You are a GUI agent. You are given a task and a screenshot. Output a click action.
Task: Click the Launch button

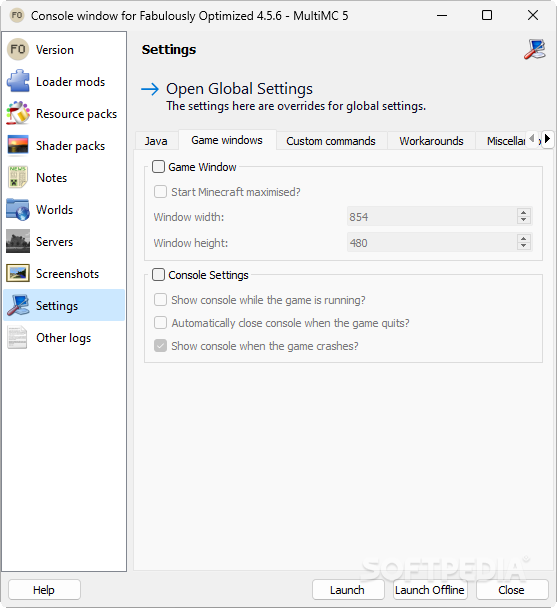tap(348, 590)
